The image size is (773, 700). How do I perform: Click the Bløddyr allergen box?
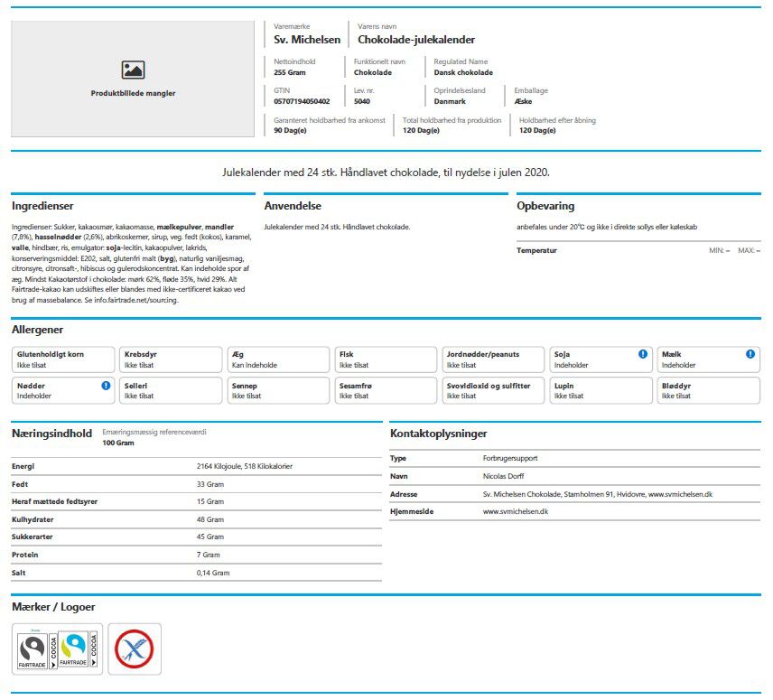(708, 390)
